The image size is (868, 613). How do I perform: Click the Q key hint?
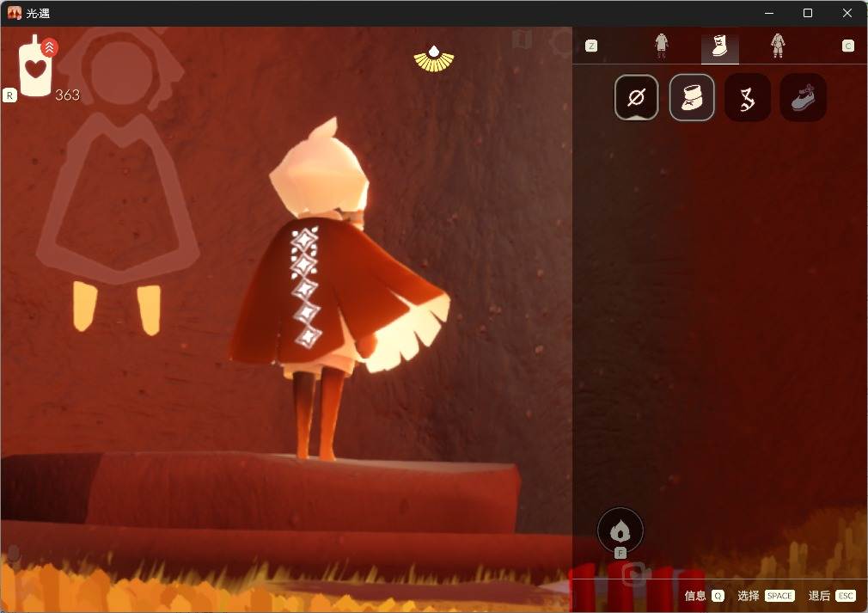718,596
